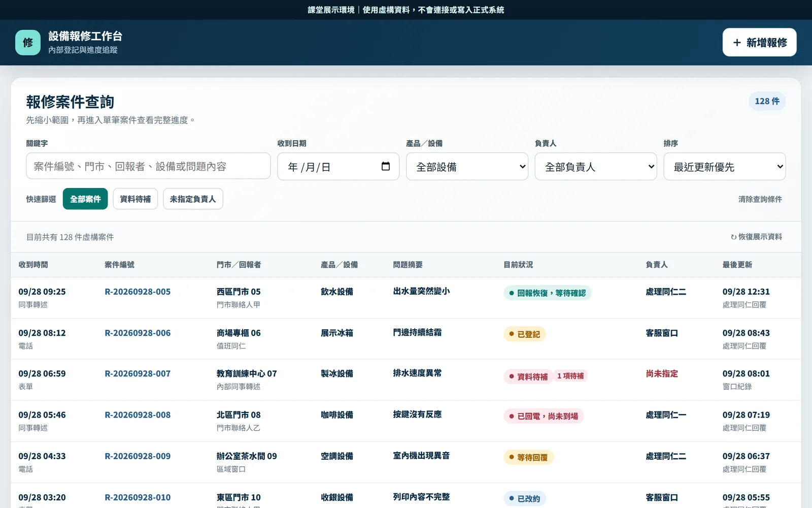Open case R-20260928-010
Screen dimensions: 812x508
[138, 497]
